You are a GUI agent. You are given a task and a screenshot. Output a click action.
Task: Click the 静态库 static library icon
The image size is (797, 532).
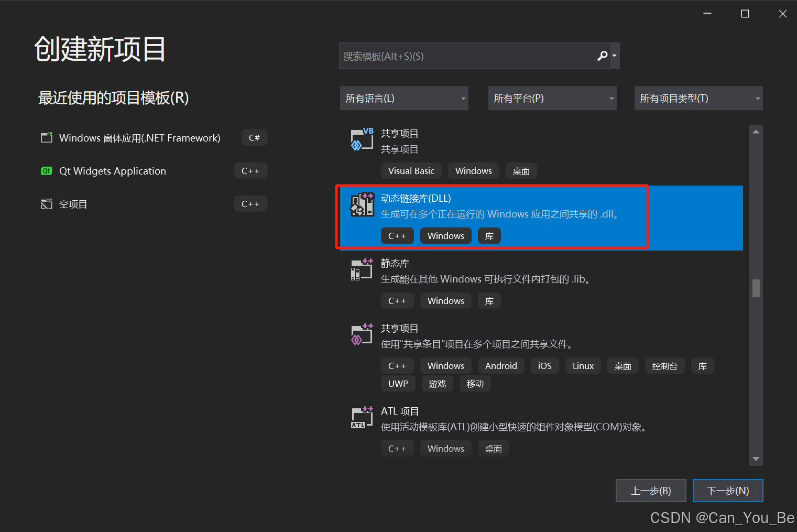click(x=362, y=269)
